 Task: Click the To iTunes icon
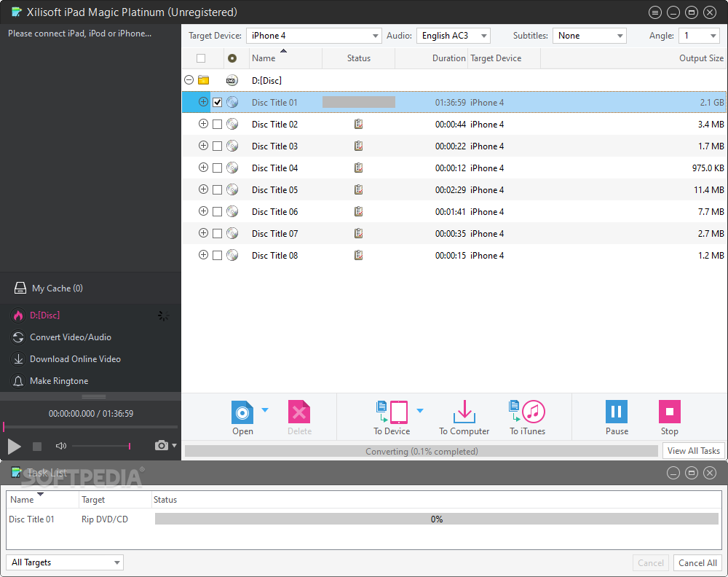pyautogui.click(x=527, y=412)
